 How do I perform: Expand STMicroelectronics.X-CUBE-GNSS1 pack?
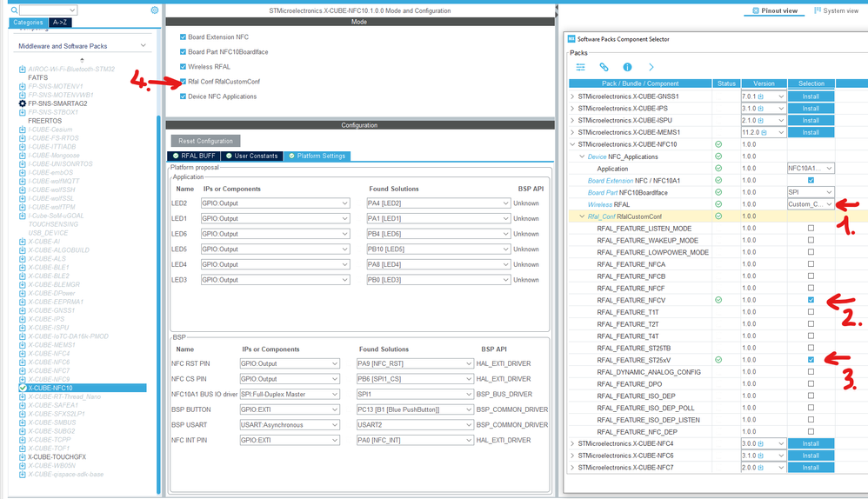tap(572, 96)
